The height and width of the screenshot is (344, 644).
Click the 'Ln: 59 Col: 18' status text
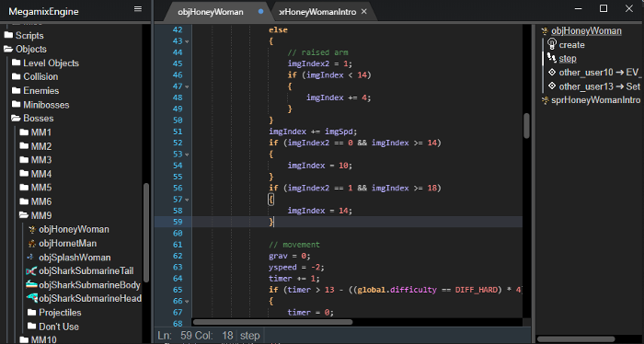195,336
